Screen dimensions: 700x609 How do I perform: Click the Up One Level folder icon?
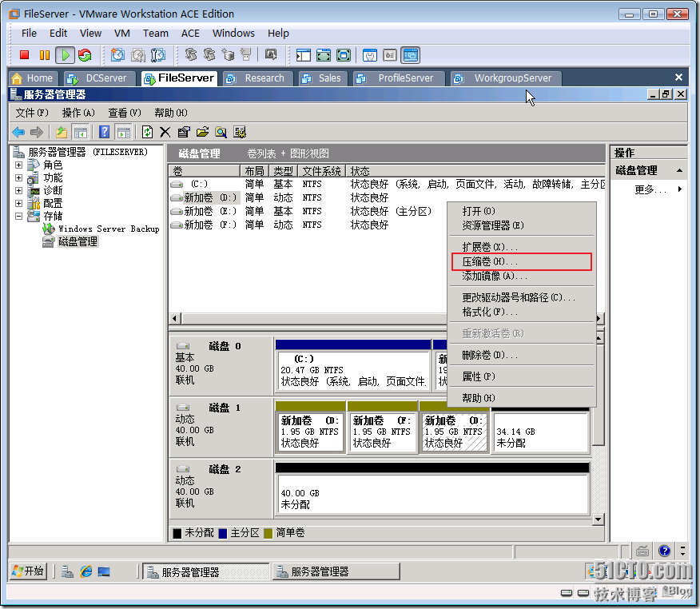point(62,132)
